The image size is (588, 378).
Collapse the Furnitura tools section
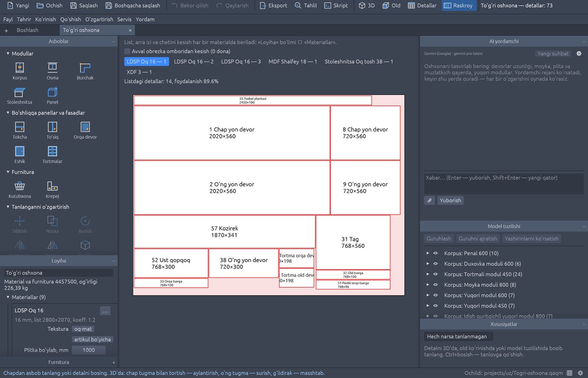coord(8,172)
